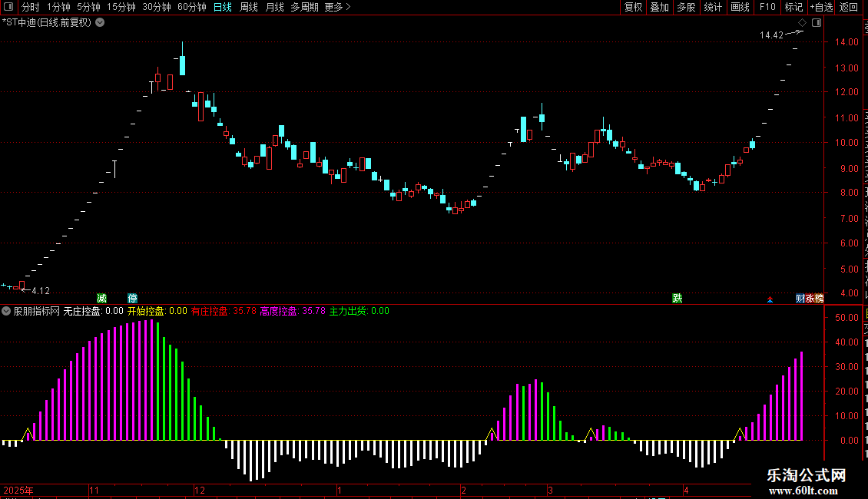The height and width of the screenshot is (499, 868).
Task: Click the 高度控盘: 35.78 value
Action: click(293, 311)
